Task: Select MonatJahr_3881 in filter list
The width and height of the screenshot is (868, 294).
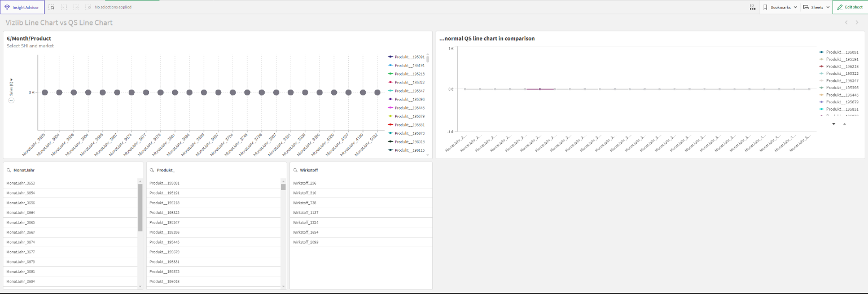Action: [71, 271]
